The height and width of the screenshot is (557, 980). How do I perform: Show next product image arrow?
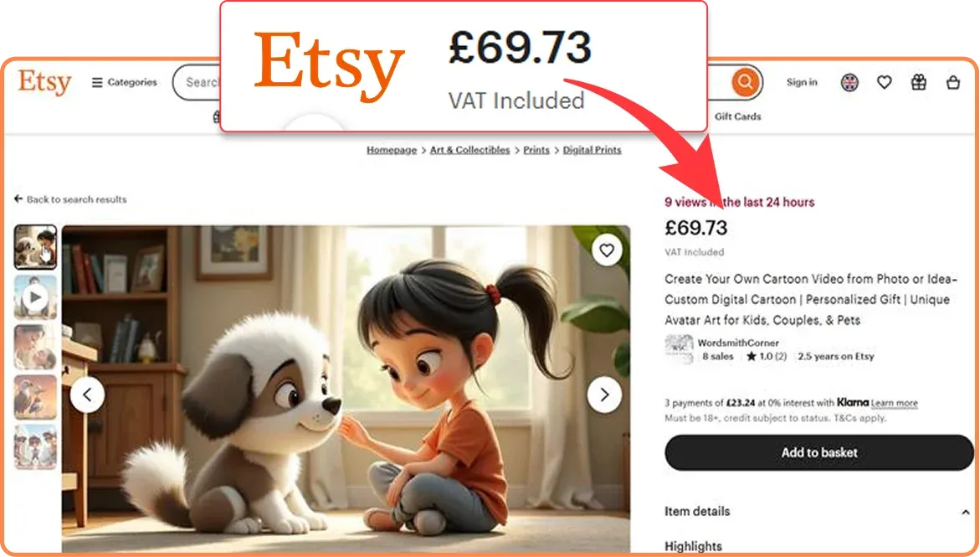pos(603,395)
